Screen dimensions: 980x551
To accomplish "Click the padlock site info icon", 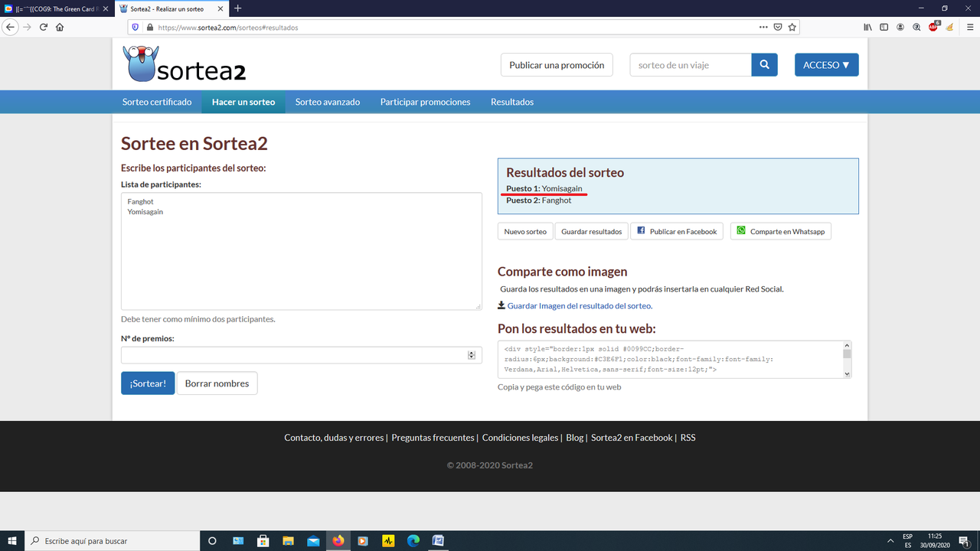I will click(149, 27).
